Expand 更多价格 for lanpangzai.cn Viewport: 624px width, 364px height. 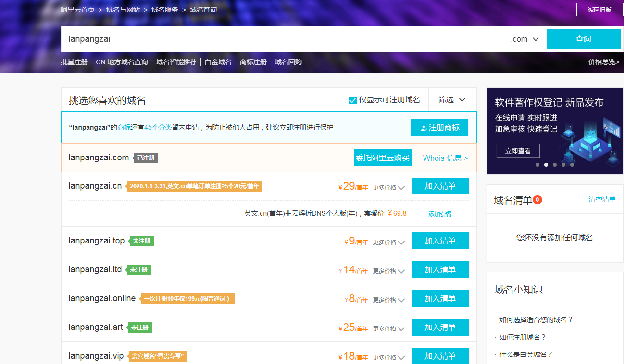point(389,188)
